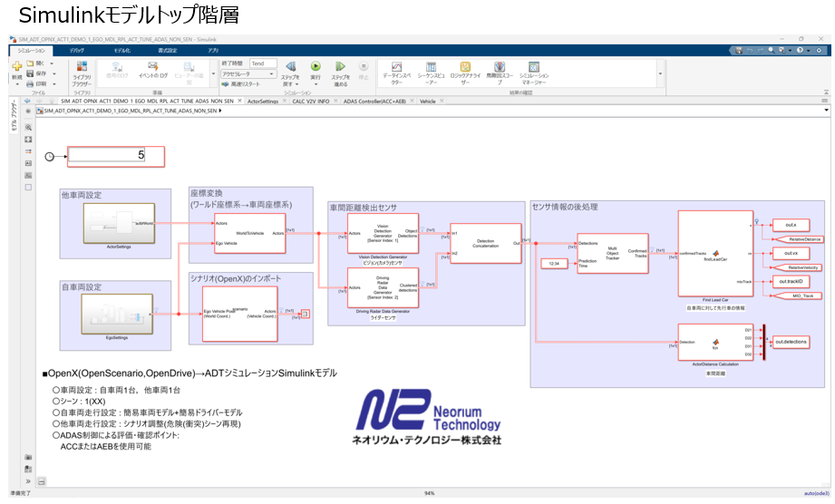Click the 新規 (New) model icon

pos(16,67)
